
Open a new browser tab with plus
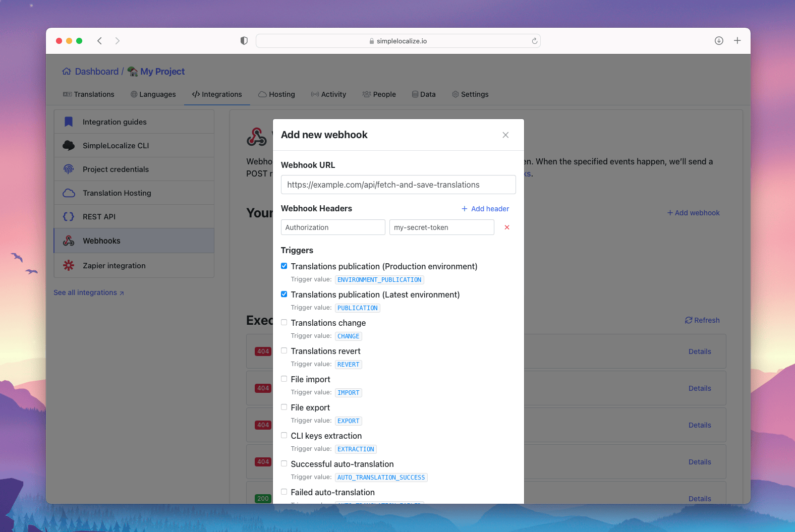[737, 41]
